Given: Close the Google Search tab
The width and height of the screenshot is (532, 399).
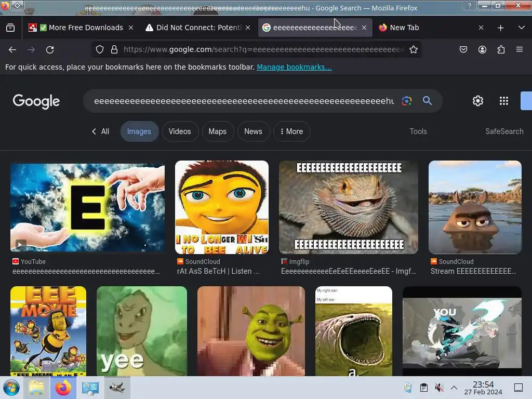Looking at the screenshot, I should pyautogui.click(x=364, y=28).
